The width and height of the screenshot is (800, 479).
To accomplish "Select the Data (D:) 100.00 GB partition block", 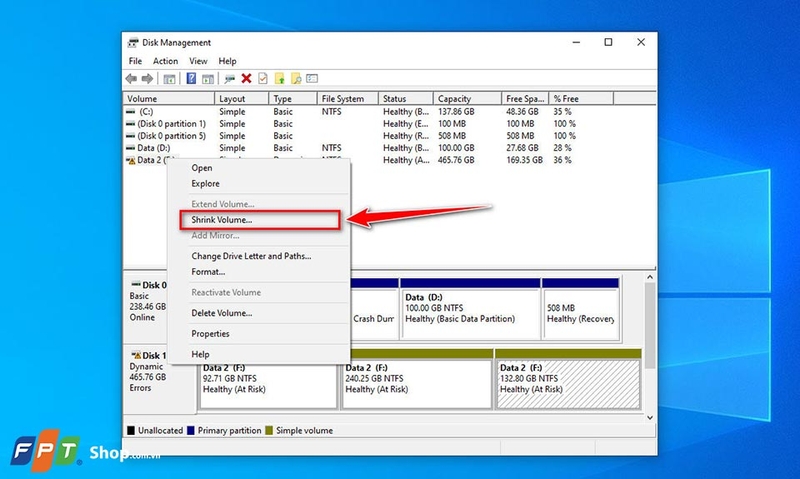I will coord(470,309).
